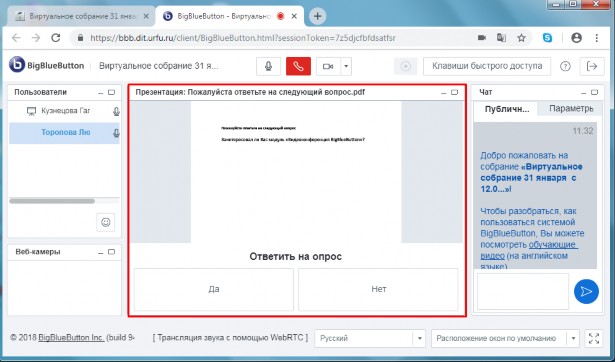This screenshot has width=615, height=362.
Task: Click presenter screen icon beside Кузнецова
Action: [x=31, y=111]
